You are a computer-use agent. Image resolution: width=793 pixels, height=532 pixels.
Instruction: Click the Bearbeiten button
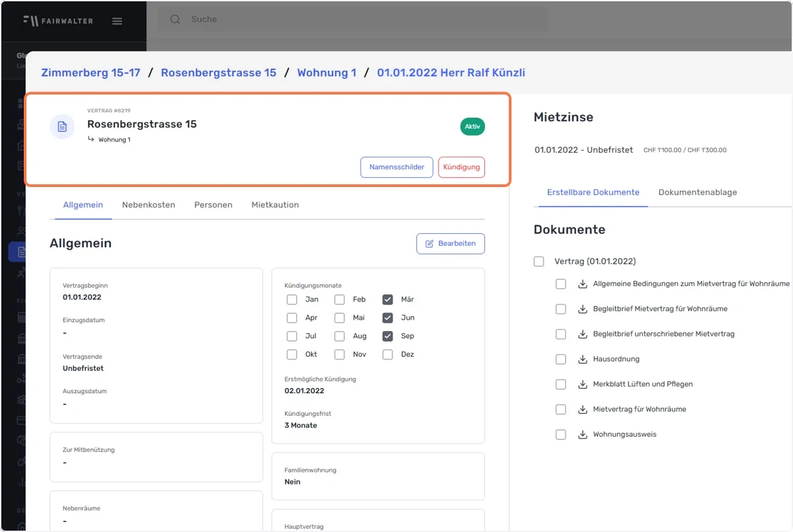[x=451, y=244]
